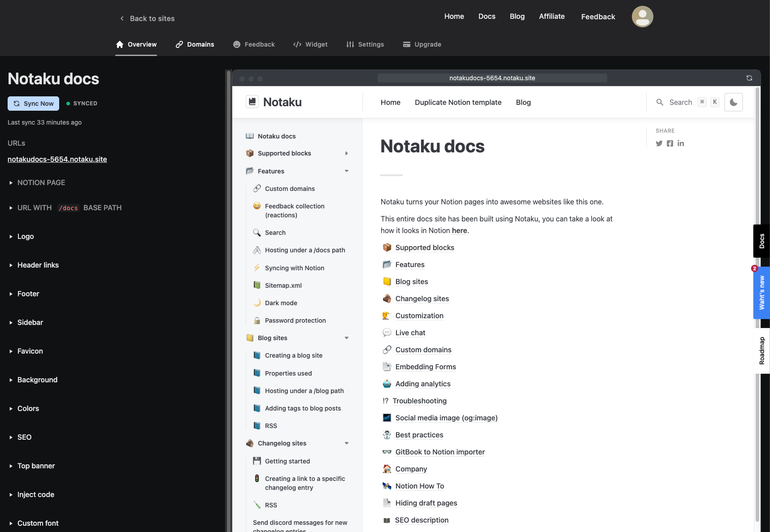Open the Affiliate link in top navigation
Viewport: 770px width, 532px height.
(x=552, y=17)
